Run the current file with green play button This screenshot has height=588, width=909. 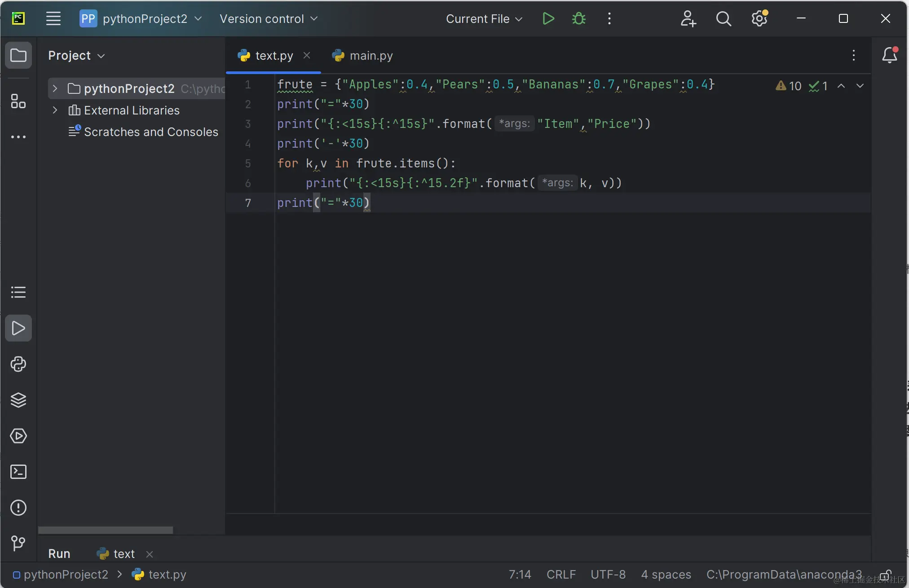[x=548, y=19]
